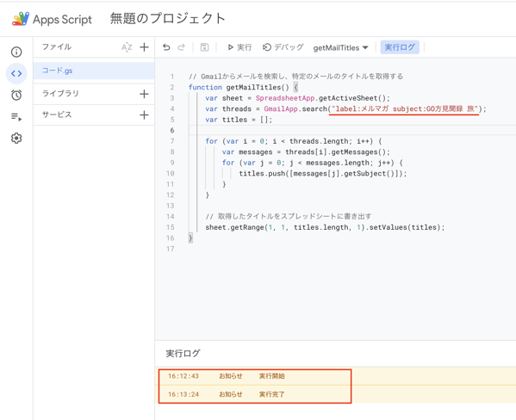Add a new file with plus icon
Image resolution: width=516 pixels, height=420 pixels.
(144, 47)
